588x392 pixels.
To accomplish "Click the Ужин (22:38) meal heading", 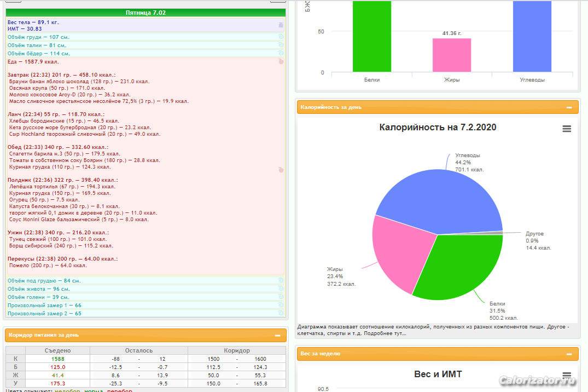I will point(58,233).
